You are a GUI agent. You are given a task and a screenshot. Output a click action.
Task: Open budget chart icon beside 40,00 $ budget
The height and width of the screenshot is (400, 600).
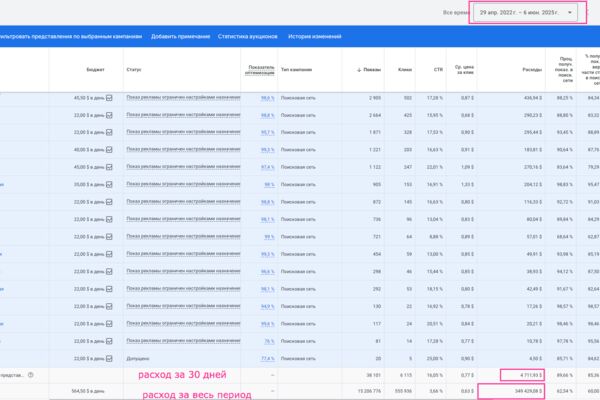click(x=109, y=150)
